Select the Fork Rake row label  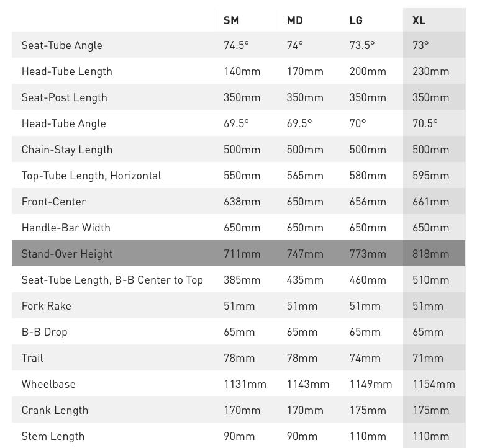[x=46, y=306]
